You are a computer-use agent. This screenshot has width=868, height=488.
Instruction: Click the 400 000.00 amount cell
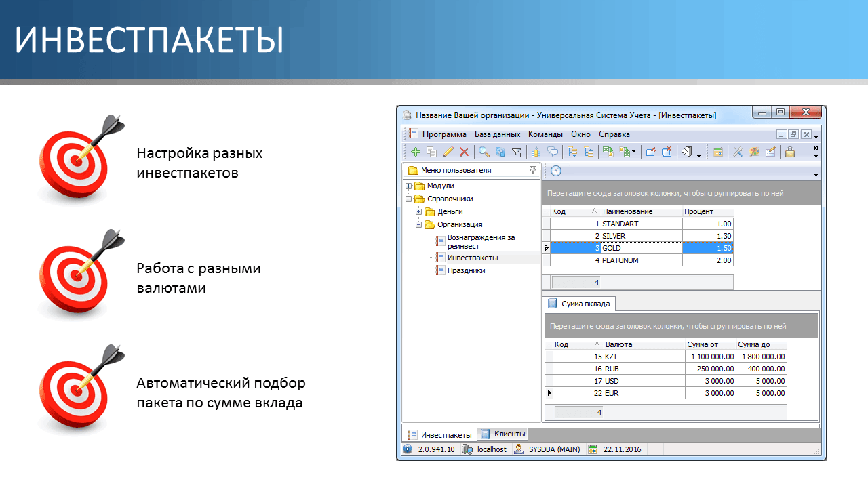coord(762,369)
